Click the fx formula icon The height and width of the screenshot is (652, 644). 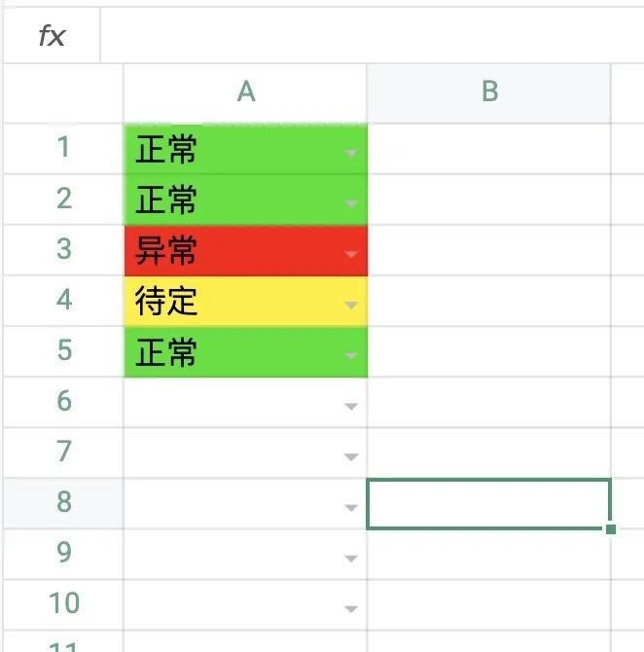52,36
